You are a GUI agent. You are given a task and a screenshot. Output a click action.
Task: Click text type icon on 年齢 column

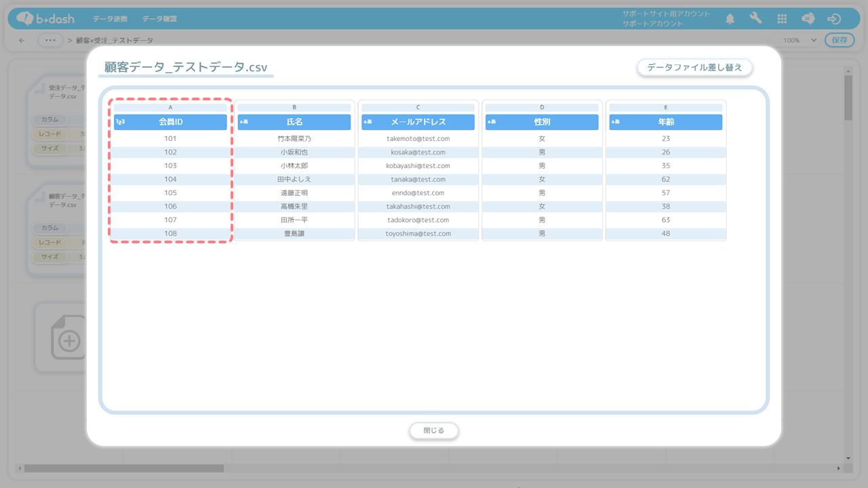(615, 122)
